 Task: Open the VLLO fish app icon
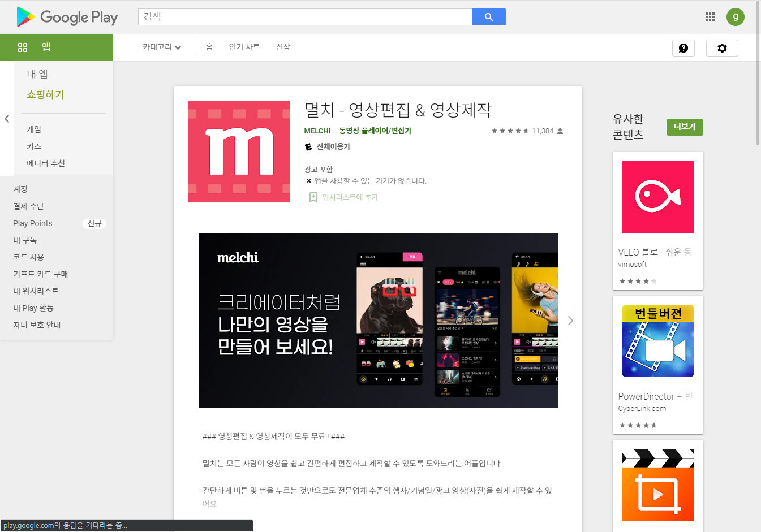pos(658,197)
